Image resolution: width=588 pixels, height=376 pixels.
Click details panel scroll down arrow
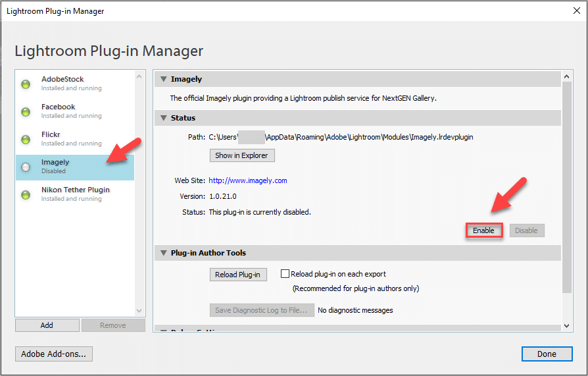coord(567,326)
